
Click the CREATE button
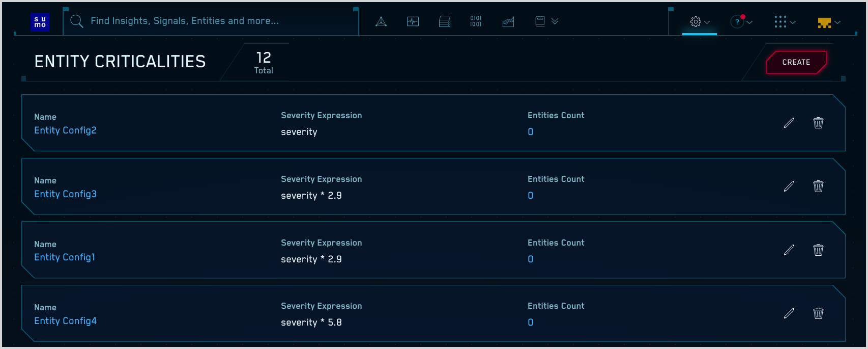click(x=796, y=62)
